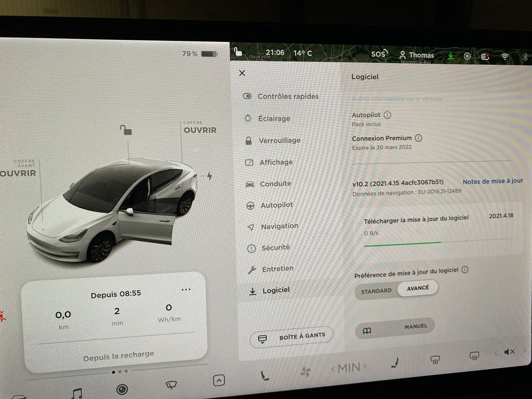Open Conduite settings
The image size is (532, 399).
[268, 184]
